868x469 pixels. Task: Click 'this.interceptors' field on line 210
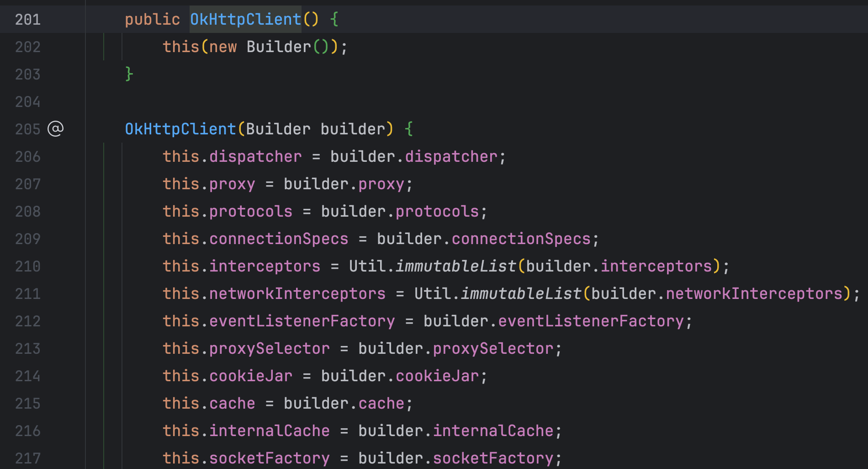[242, 266]
